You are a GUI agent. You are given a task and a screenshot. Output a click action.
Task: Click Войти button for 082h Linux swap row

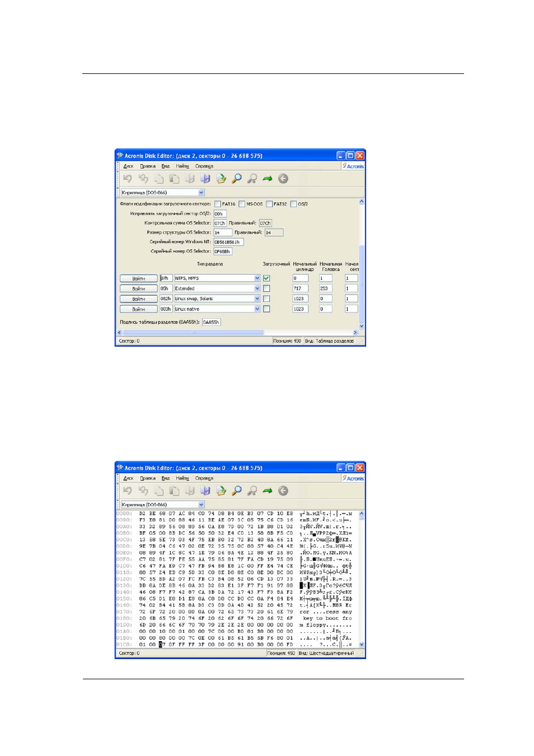pos(138,298)
